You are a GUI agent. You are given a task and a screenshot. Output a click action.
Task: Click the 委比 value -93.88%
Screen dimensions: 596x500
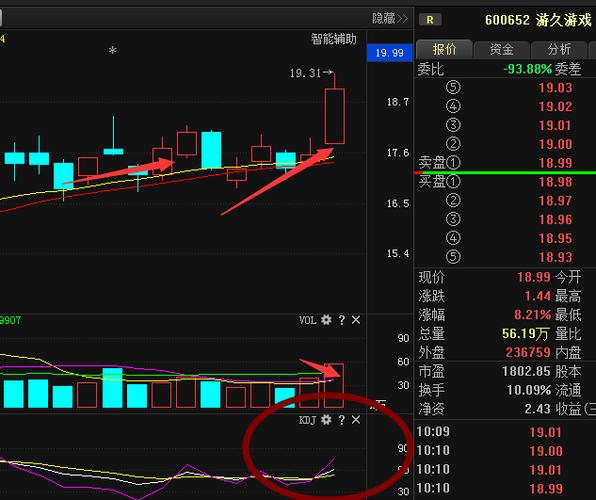(x=528, y=69)
